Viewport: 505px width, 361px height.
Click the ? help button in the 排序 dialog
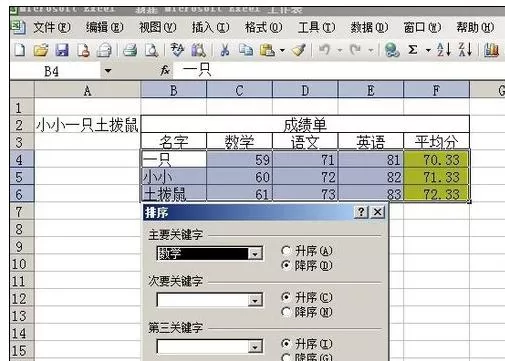361,212
